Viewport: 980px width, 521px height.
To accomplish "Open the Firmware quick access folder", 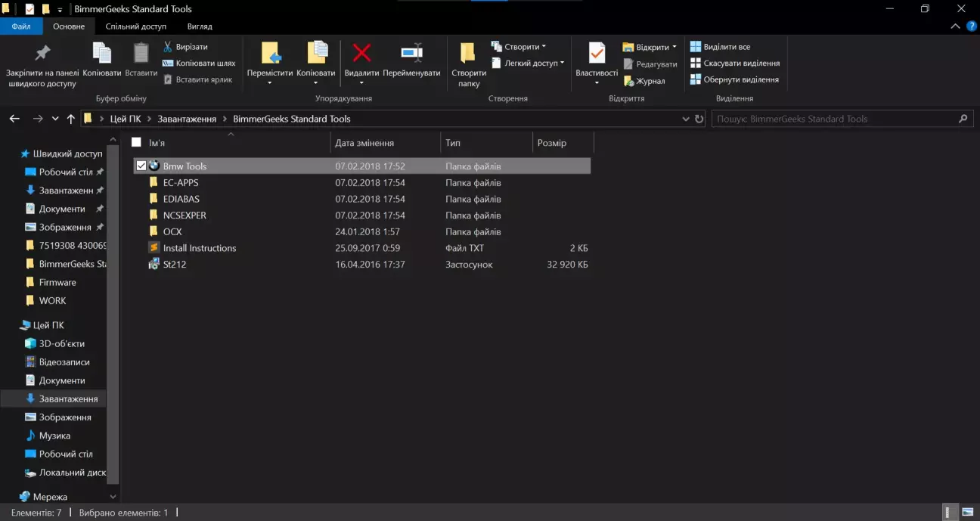I will pyautogui.click(x=57, y=282).
